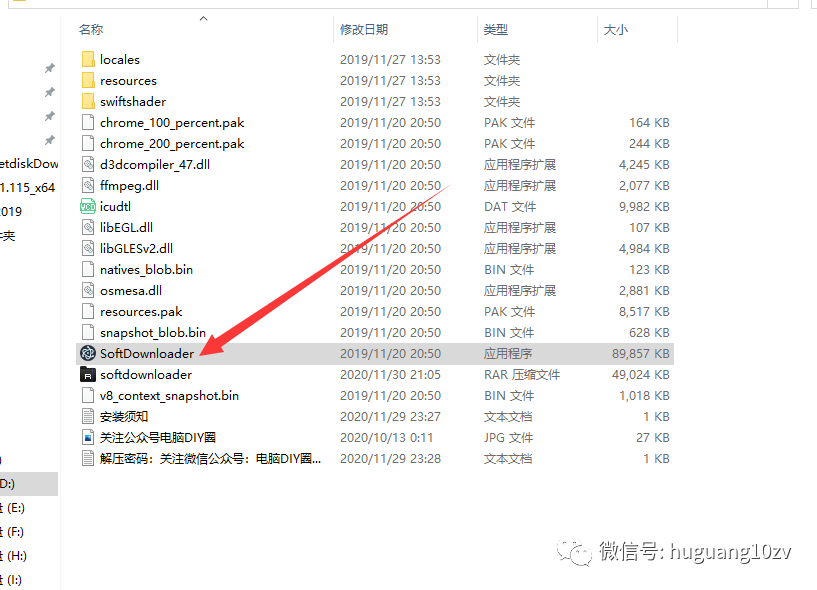Click the JPG 文件 type cell
Image resolution: width=817 pixels, height=590 pixels.
tap(508, 437)
